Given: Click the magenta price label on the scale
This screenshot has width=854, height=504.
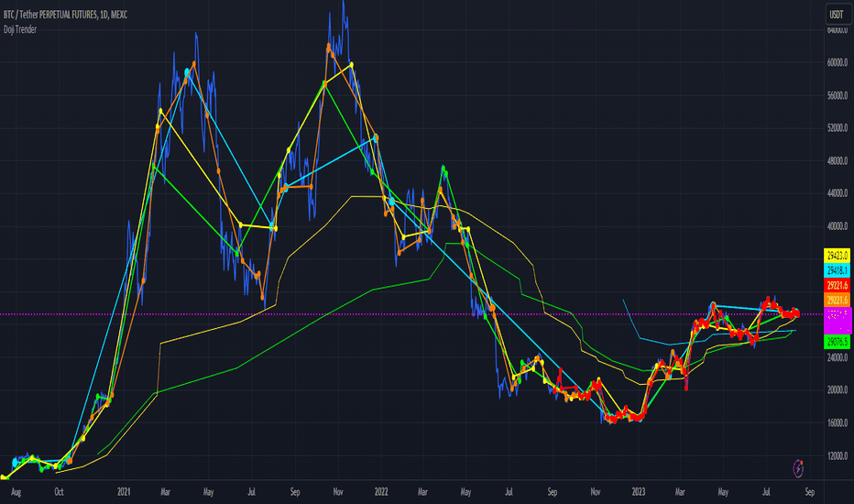Looking at the screenshot, I should pos(838,321).
